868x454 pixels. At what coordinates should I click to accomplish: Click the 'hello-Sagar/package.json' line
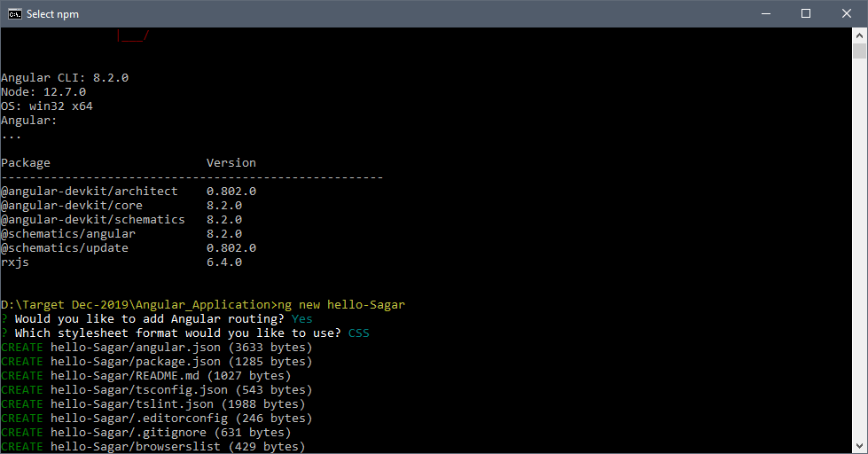click(x=157, y=362)
